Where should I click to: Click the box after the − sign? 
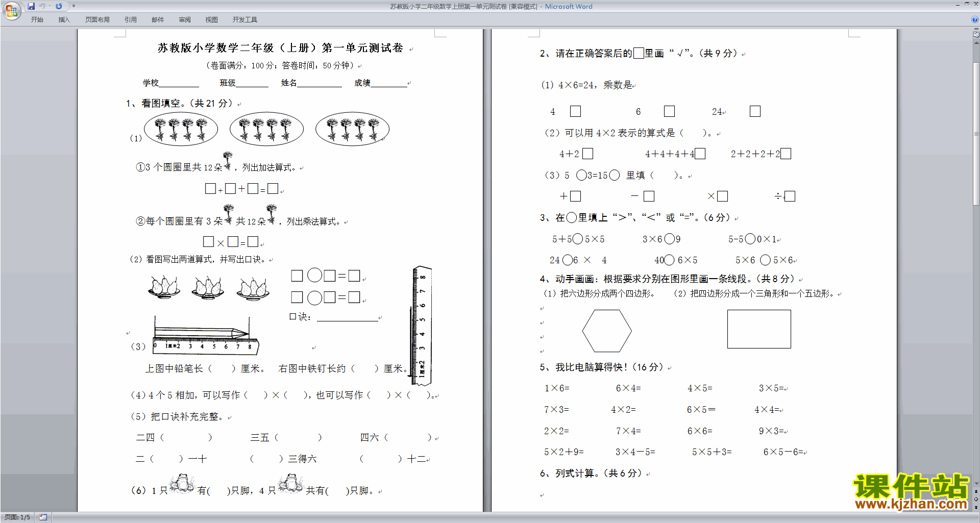point(649,196)
